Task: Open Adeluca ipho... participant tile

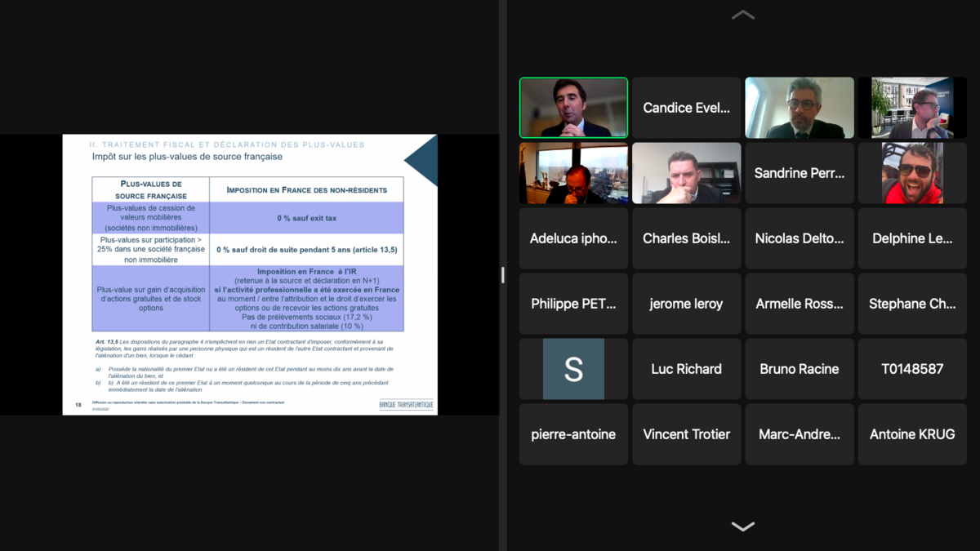Action: tap(573, 238)
